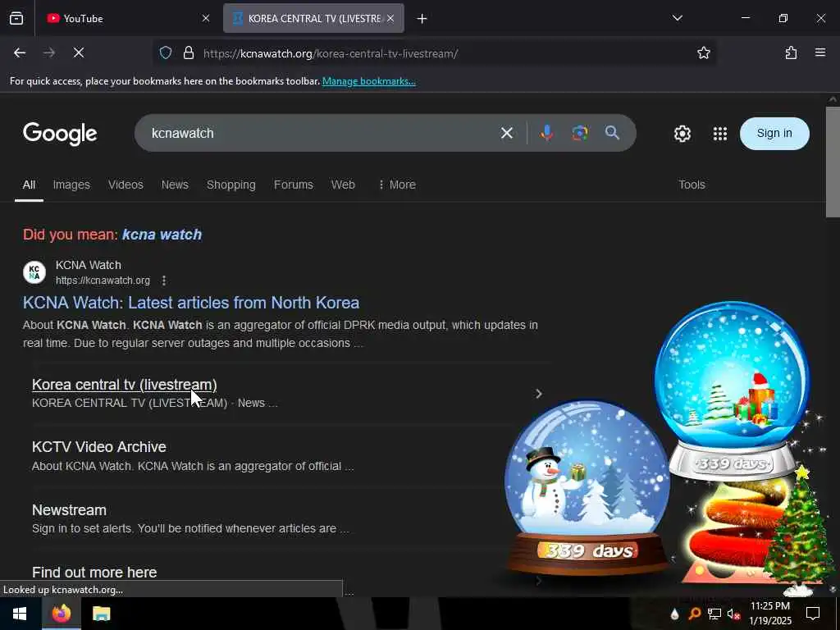Screen dimensions: 840x630
Task: Open the Windows notification center
Action: click(813, 614)
